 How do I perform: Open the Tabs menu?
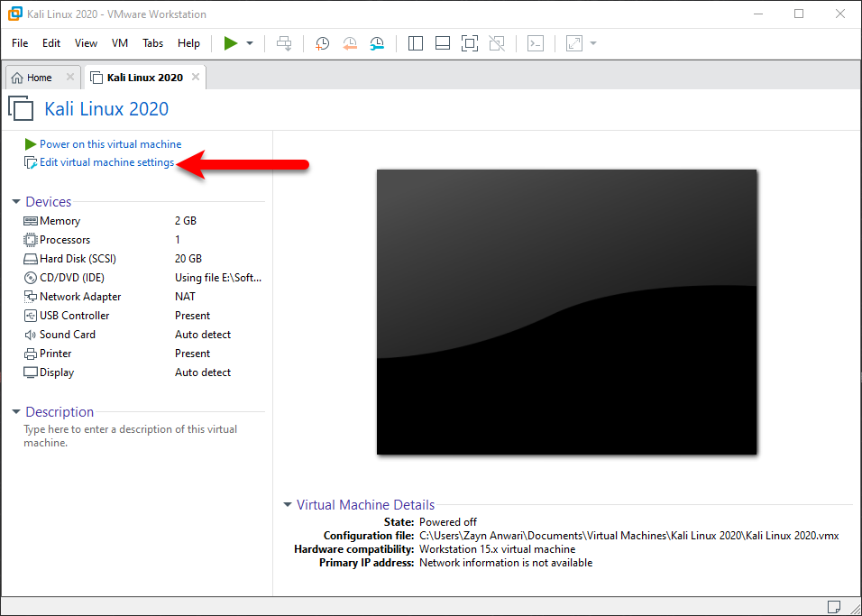[x=152, y=43]
